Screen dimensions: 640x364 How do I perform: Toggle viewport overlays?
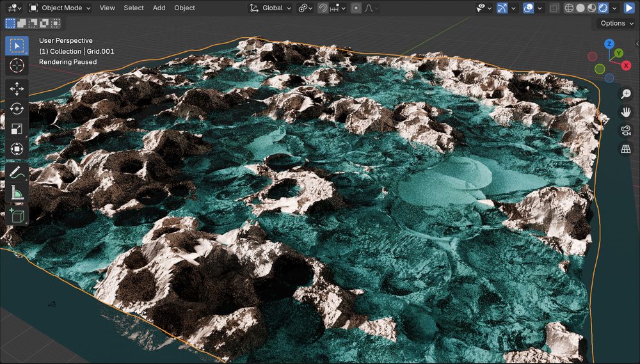pyautogui.click(x=528, y=8)
